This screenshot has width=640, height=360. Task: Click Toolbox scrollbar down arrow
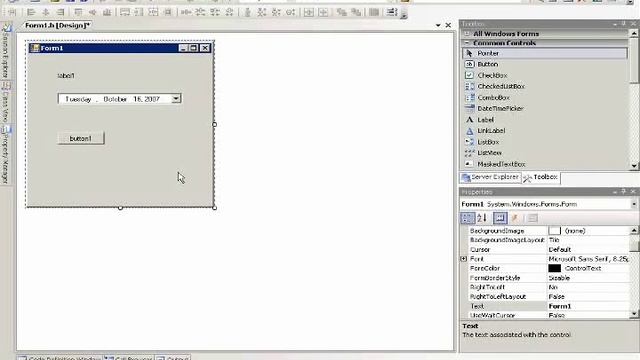coord(634,165)
